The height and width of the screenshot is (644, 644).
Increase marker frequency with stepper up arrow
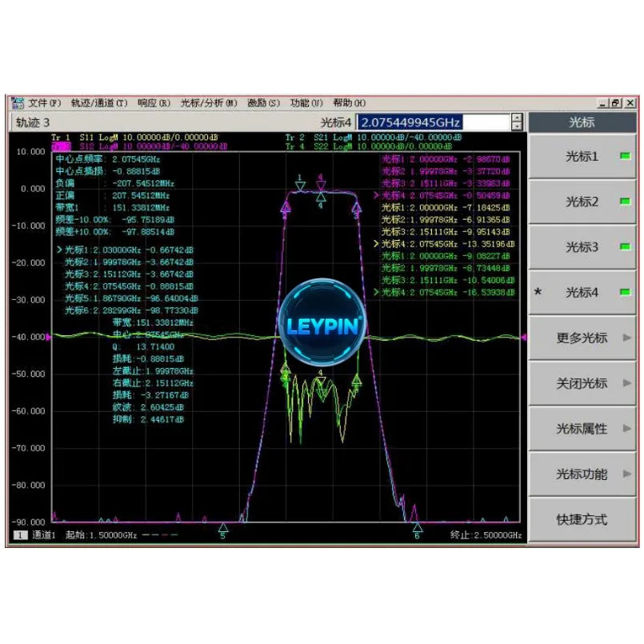point(517,118)
